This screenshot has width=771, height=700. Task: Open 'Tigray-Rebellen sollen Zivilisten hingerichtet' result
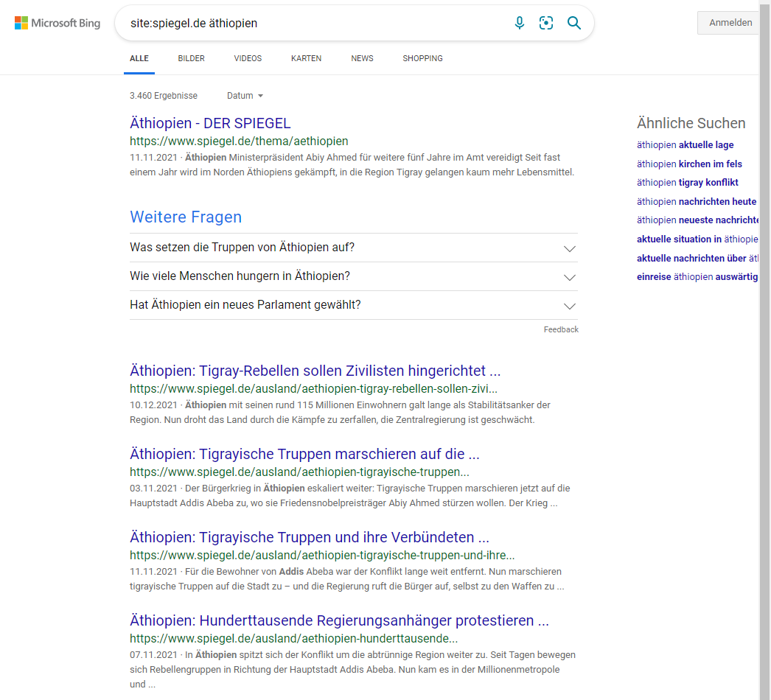[315, 371]
